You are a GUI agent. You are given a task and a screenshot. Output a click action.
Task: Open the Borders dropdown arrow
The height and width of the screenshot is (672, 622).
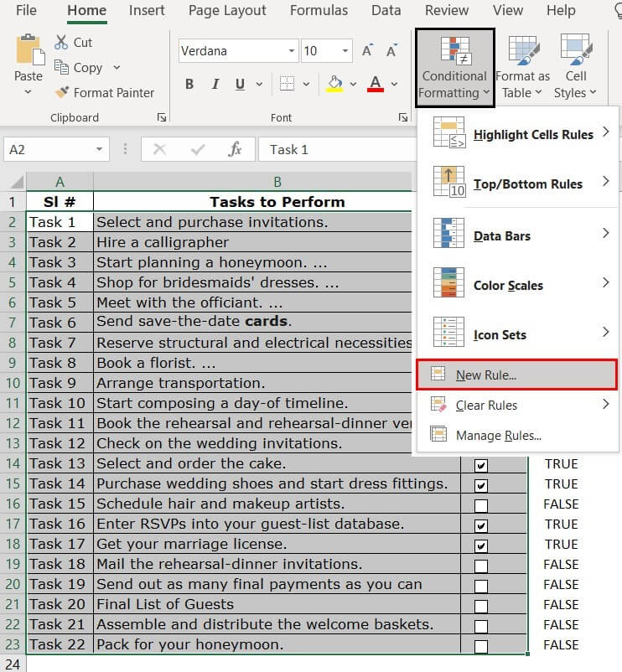[x=306, y=84]
